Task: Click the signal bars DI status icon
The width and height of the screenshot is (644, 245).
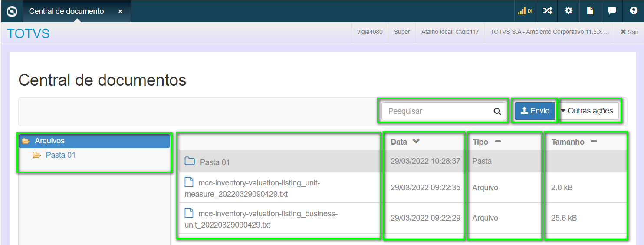Action: [525, 11]
